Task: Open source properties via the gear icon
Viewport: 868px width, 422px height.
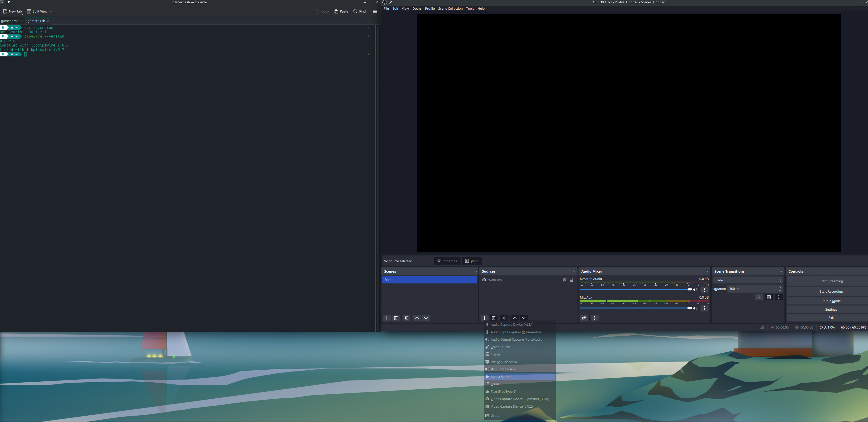Action: point(504,318)
